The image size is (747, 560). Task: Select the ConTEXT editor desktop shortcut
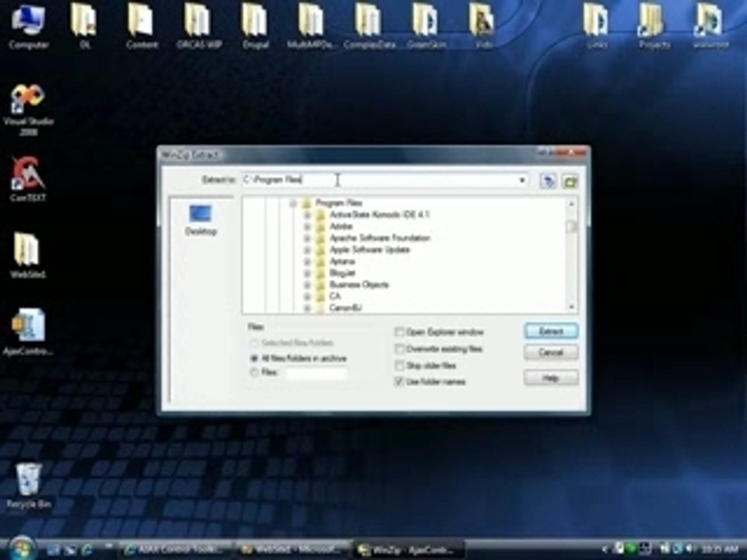(x=28, y=179)
